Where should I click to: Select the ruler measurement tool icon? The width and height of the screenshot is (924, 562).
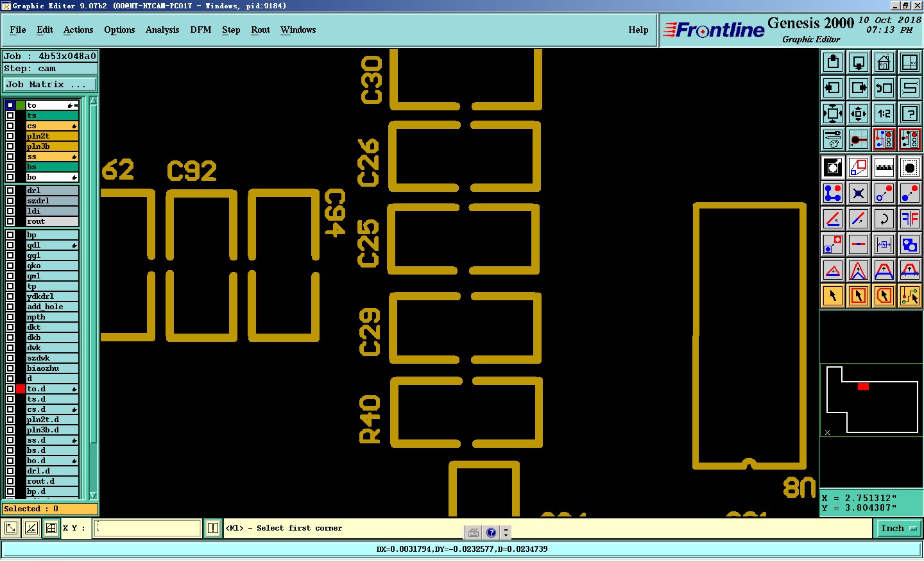click(884, 167)
